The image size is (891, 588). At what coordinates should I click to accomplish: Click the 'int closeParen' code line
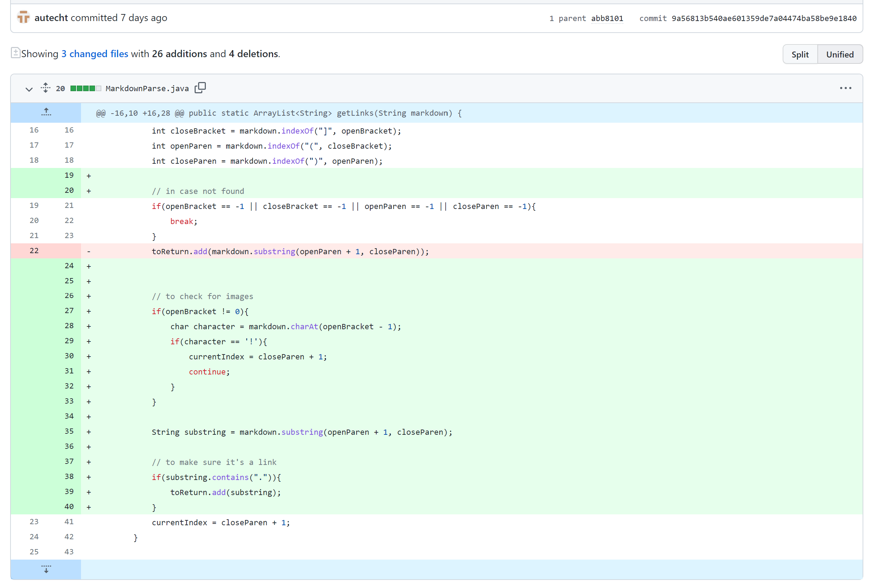click(x=267, y=161)
